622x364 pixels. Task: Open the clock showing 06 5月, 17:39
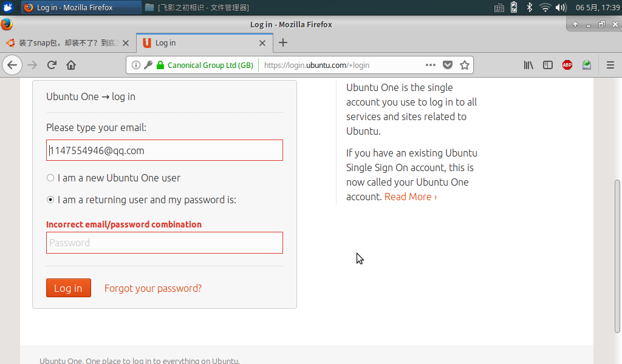point(598,7)
